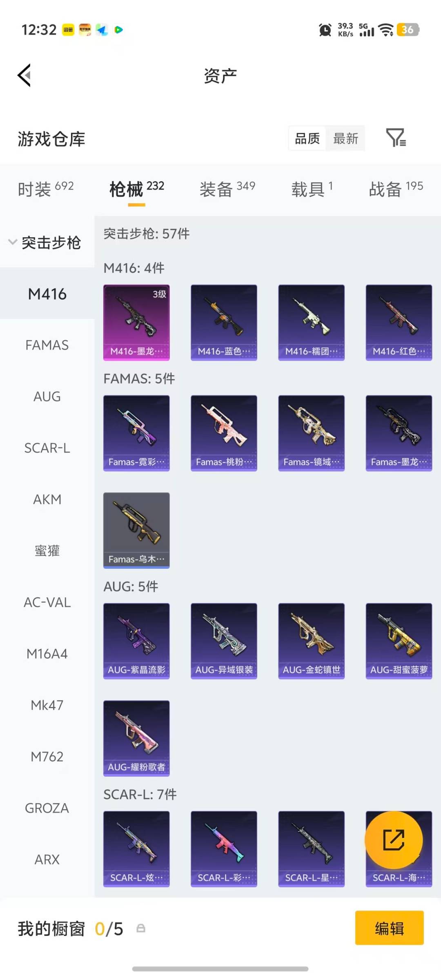Open the AUG-甜蜜菠萝 skin
This screenshot has width=441, height=980.
399,641
